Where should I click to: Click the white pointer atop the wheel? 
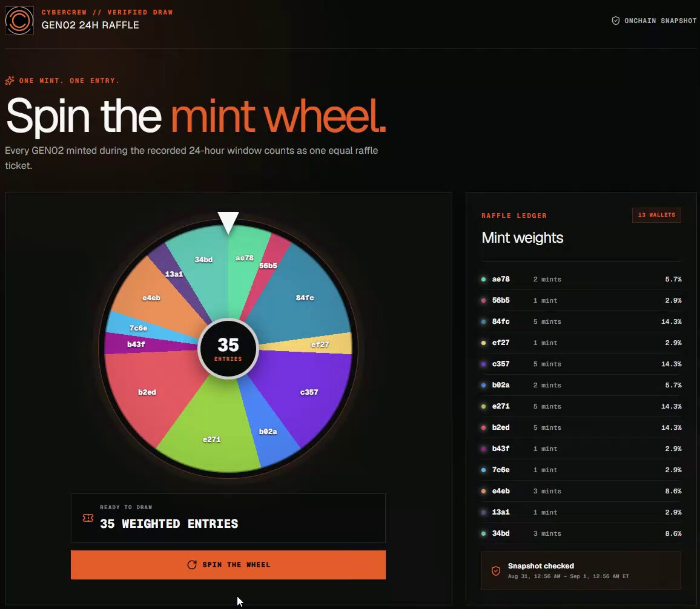[228, 223]
